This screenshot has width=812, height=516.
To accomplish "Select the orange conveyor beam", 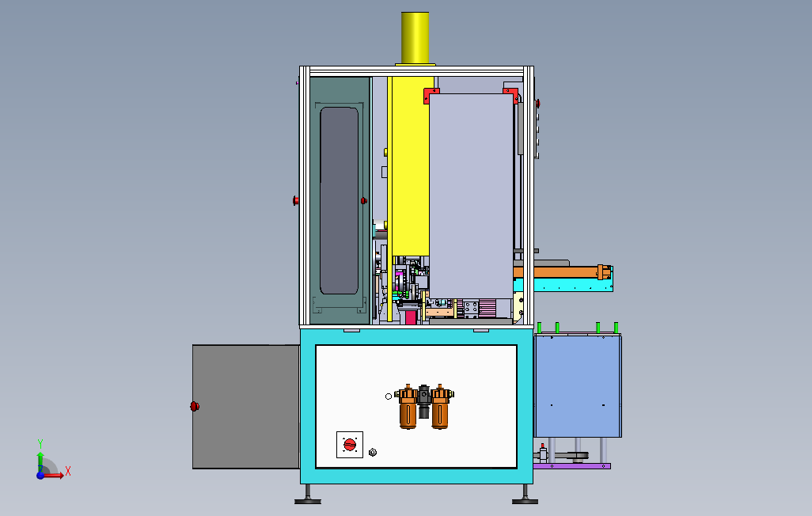I will (x=563, y=272).
